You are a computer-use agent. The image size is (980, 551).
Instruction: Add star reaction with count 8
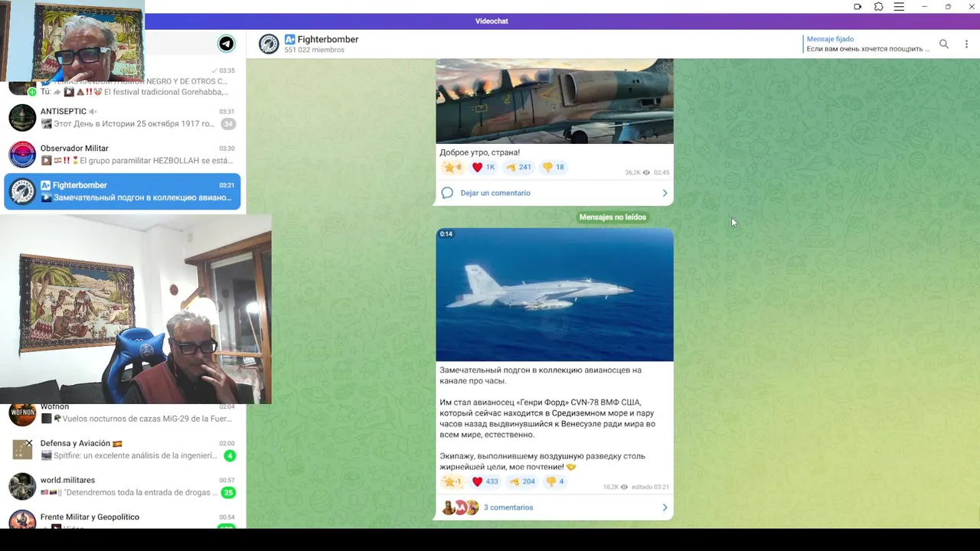click(x=452, y=167)
